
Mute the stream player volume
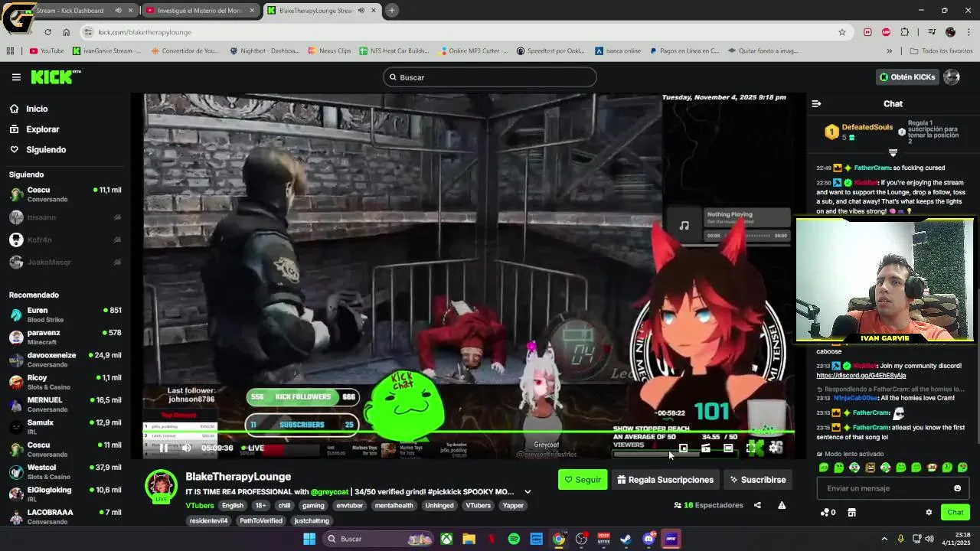click(x=186, y=448)
